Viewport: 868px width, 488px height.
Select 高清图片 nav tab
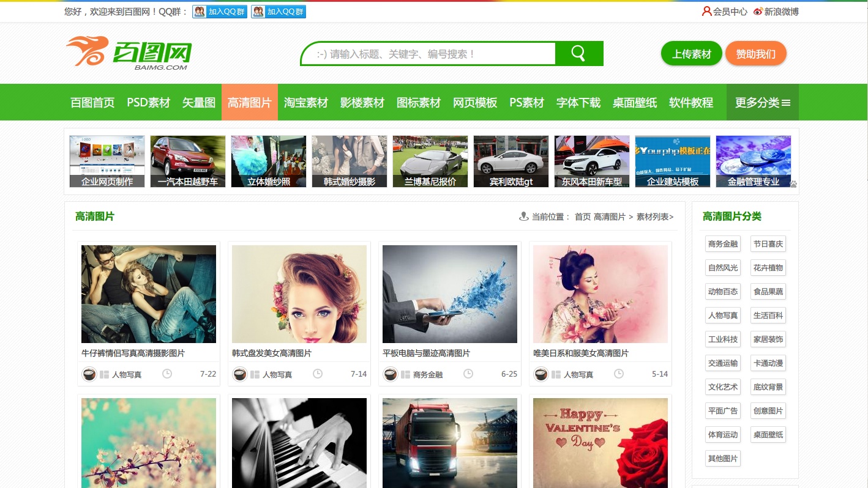coord(250,102)
